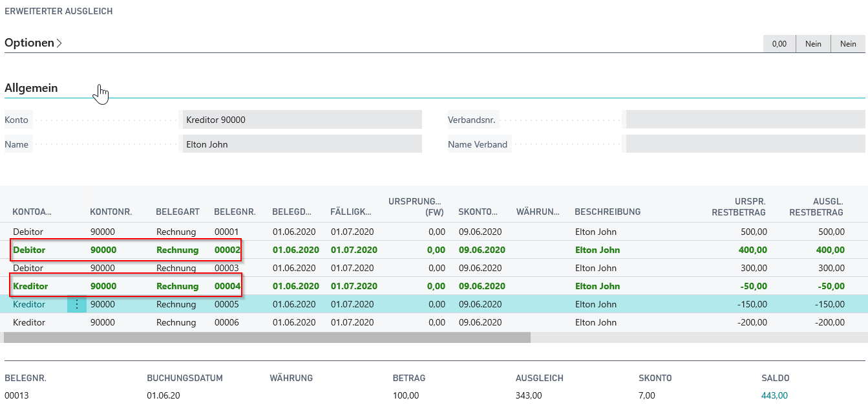Open the highlighted Kreditor link in row 00005
Image resolution: width=868 pixels, height=407 pixels.
(28, 304)
